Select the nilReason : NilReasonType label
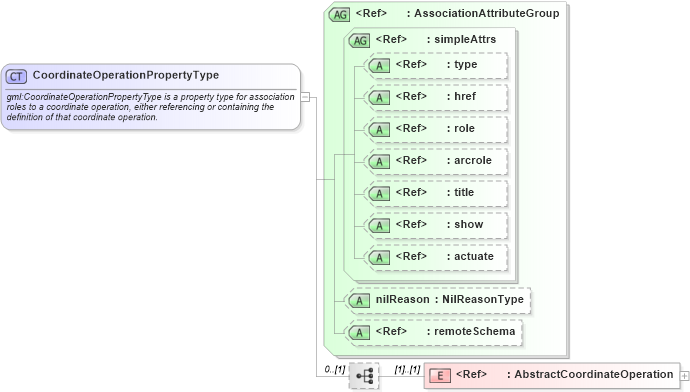 point(449,300)
